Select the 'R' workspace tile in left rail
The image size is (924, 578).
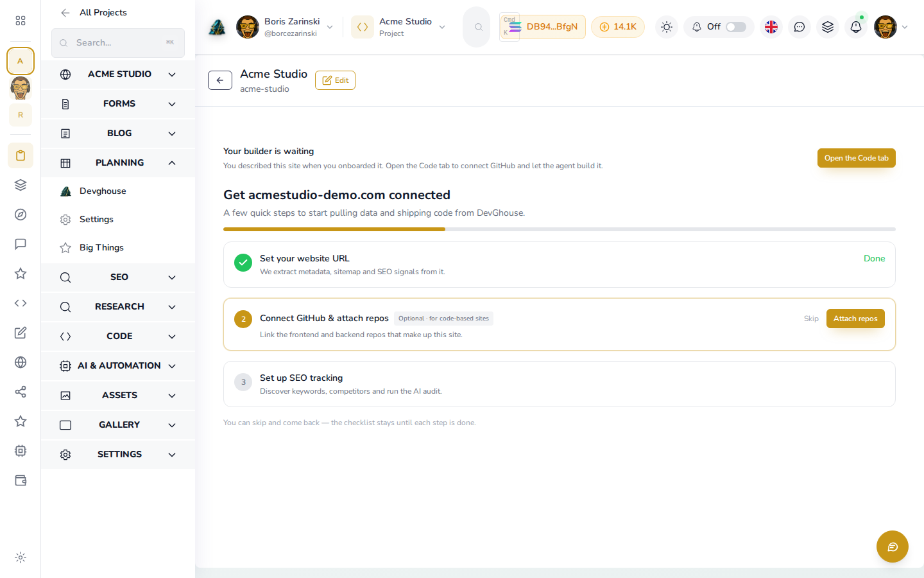tap(21, 115)
